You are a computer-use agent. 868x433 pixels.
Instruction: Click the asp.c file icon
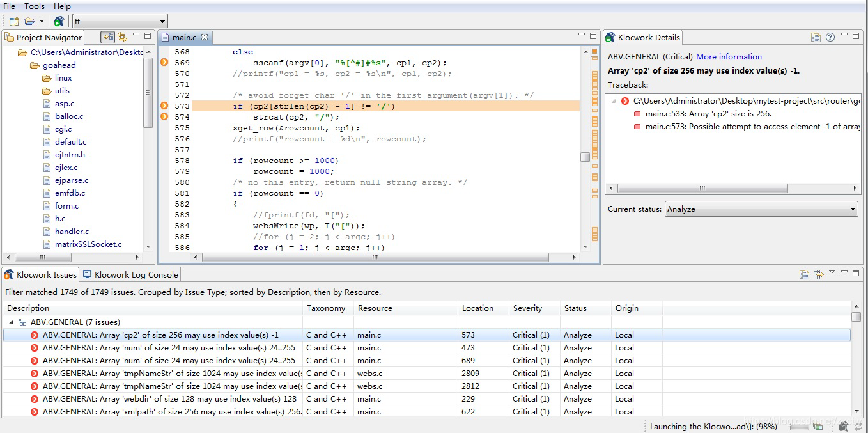click(47, 104)
